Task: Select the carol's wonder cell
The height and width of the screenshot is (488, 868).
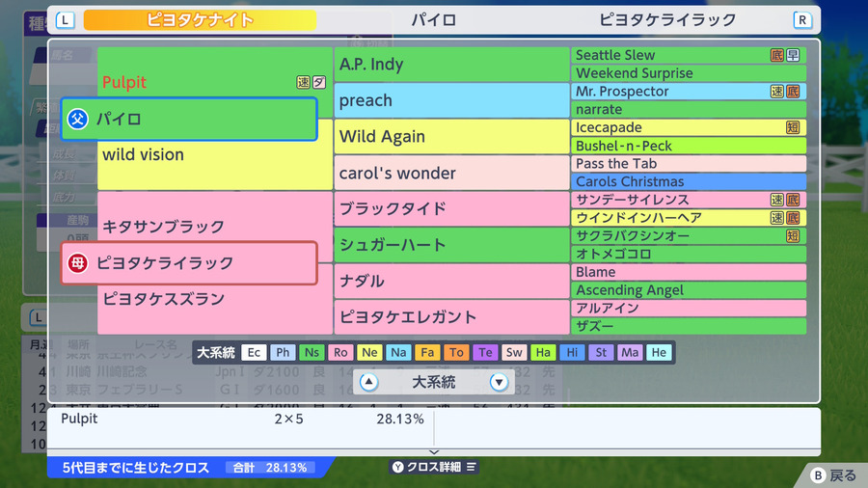Action: pos(451,173)
